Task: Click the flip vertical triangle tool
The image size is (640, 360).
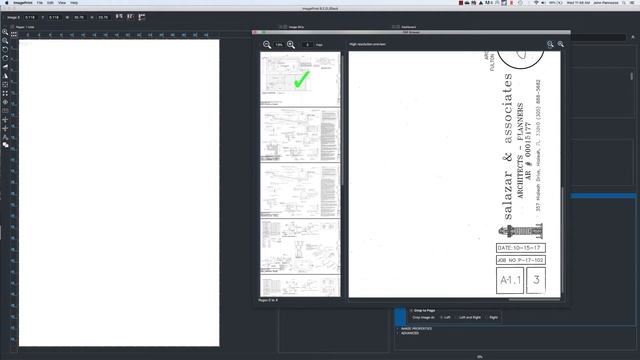Action: (x=5, y=76)
